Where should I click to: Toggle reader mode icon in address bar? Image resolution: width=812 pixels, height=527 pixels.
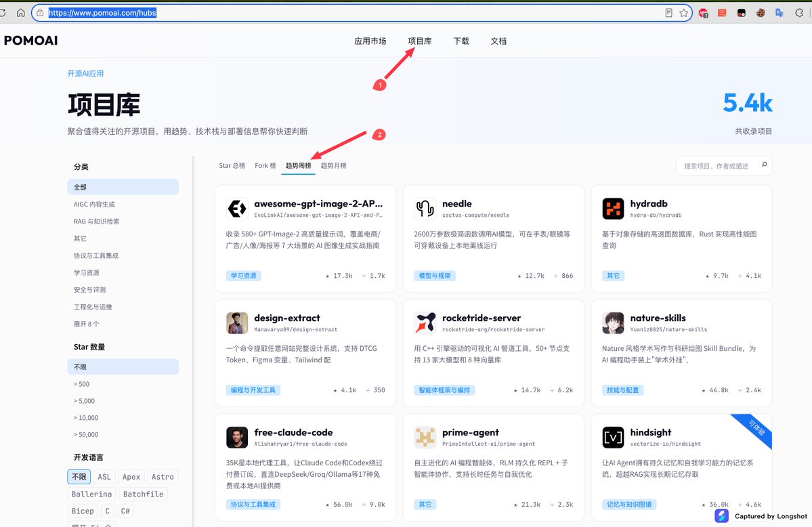click(x=668, y=13)
